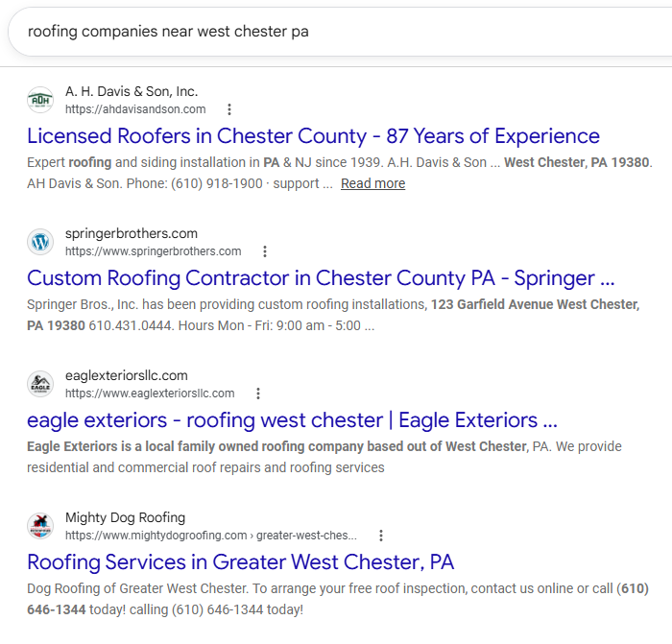Click the springerbrothers.com WordPress favicon
The width and height of the screenshot is (672, 644).
click(40, 242)
